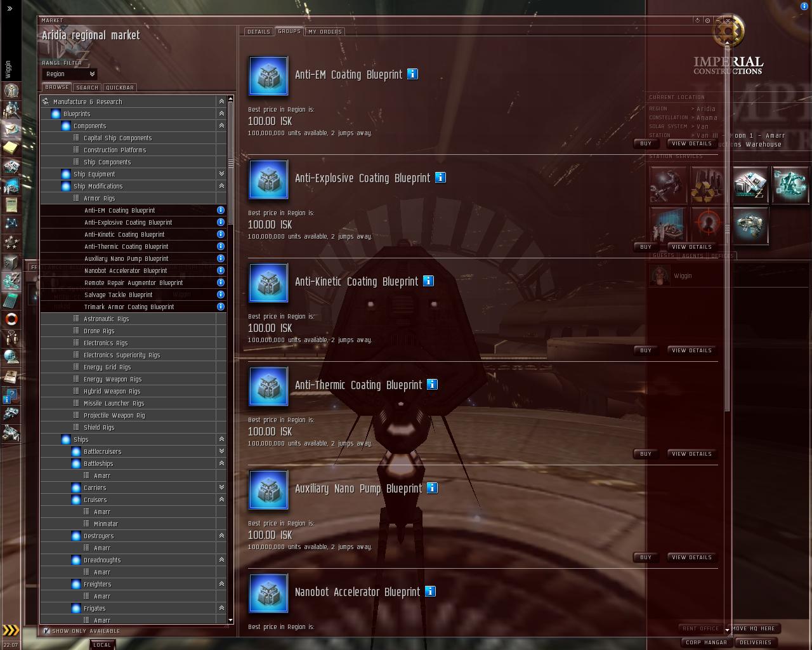Open the repair shop wrench station service
This screenshot has width=812, height=650.
pyautogui.click(x=668, y=185)
